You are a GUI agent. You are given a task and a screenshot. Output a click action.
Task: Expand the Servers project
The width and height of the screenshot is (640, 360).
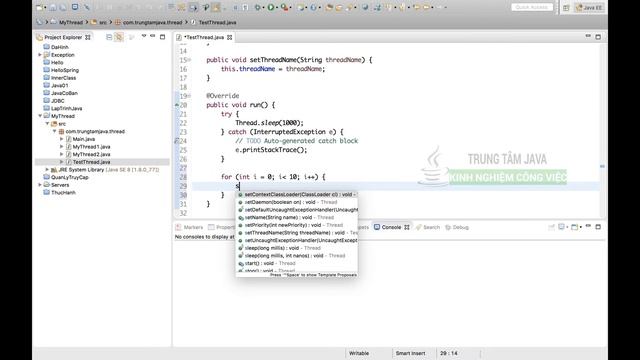click(40, 185)
